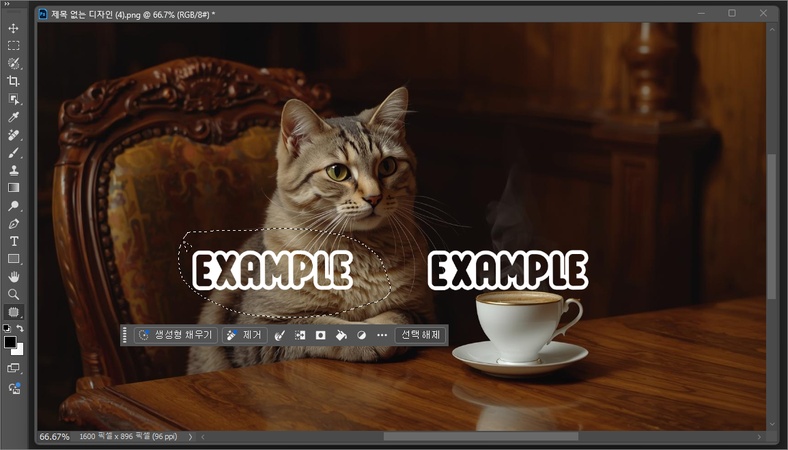The width and height of the screenshot is (788, 450).
Task: Toggle Quick Mask mode
Action: 14,368
